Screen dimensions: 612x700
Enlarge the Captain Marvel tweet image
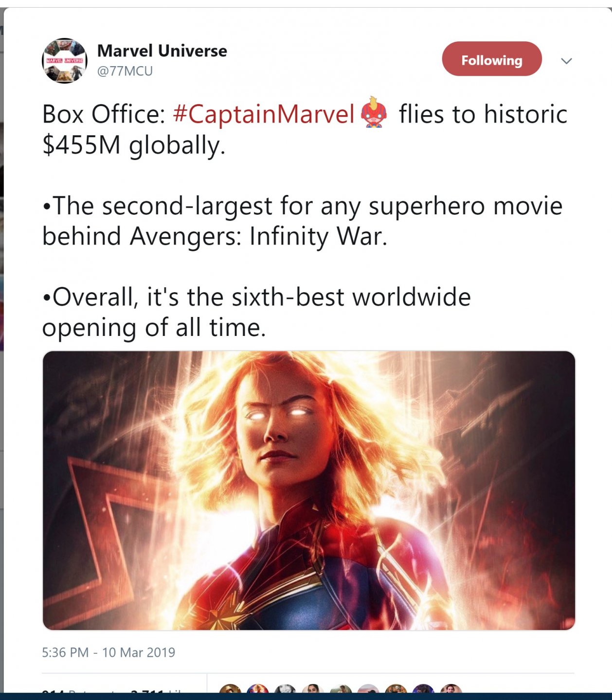tap(309, 490)
